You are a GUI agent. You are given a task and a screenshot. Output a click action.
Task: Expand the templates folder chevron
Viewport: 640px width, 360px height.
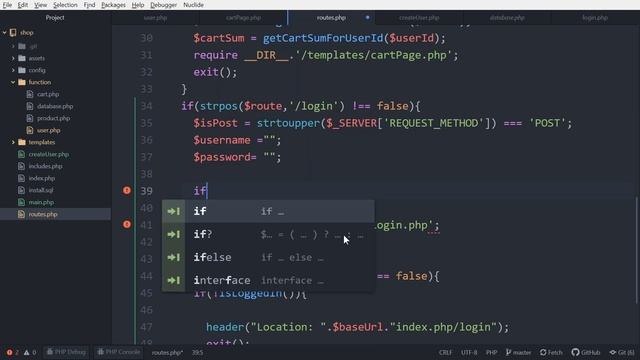(x=13, y=142)
